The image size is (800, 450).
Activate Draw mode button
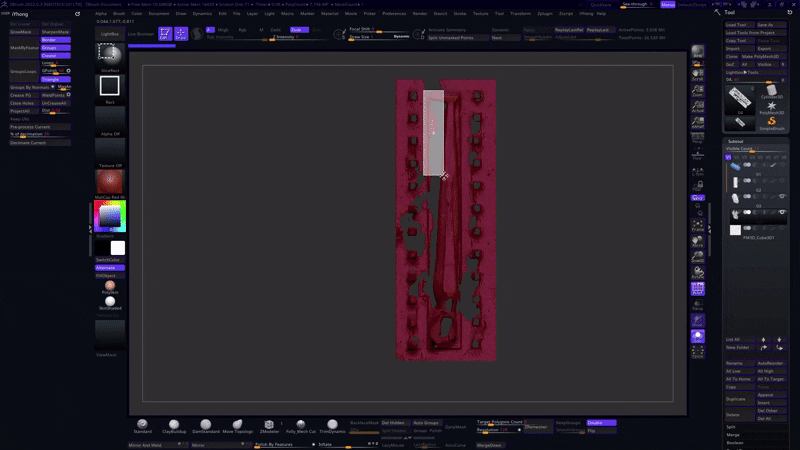[x=181, y=34]
